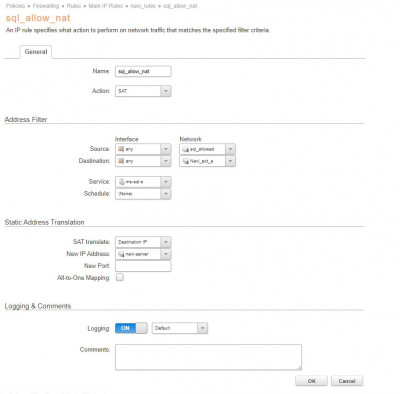
Task: Enable All-to-One Mapping checkbox
Action: (x=120, y=277)
